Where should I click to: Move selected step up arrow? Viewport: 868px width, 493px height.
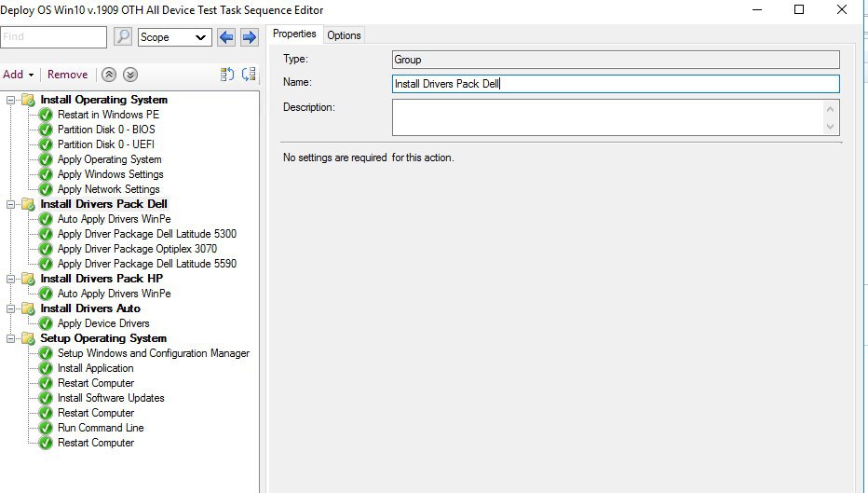pyautogui.click(x=109, y=75)
